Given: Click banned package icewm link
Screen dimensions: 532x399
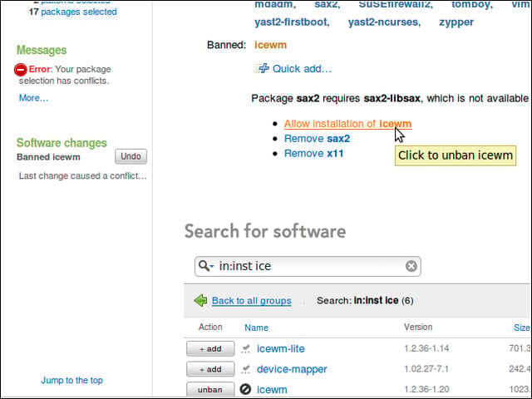Looking at the screenshot, I should [270, 45].
